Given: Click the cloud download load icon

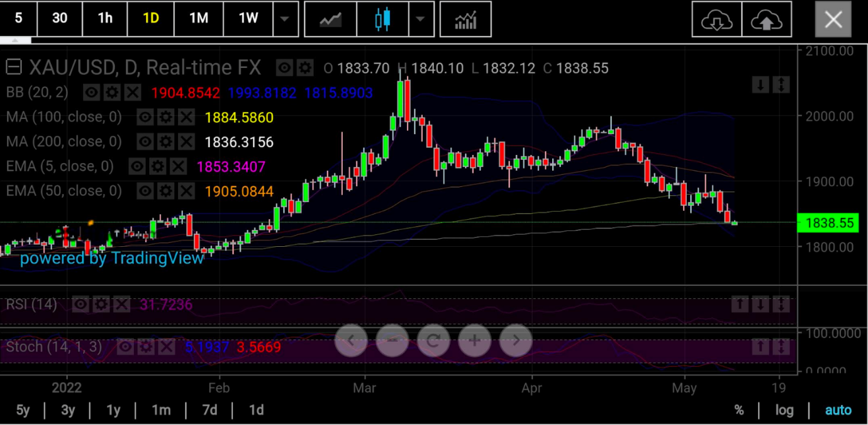Looking at the screenshot, I should pos(716,20).
